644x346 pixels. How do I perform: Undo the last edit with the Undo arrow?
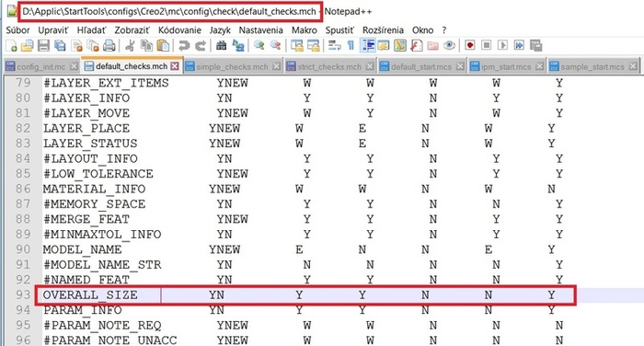coord(184,46)
